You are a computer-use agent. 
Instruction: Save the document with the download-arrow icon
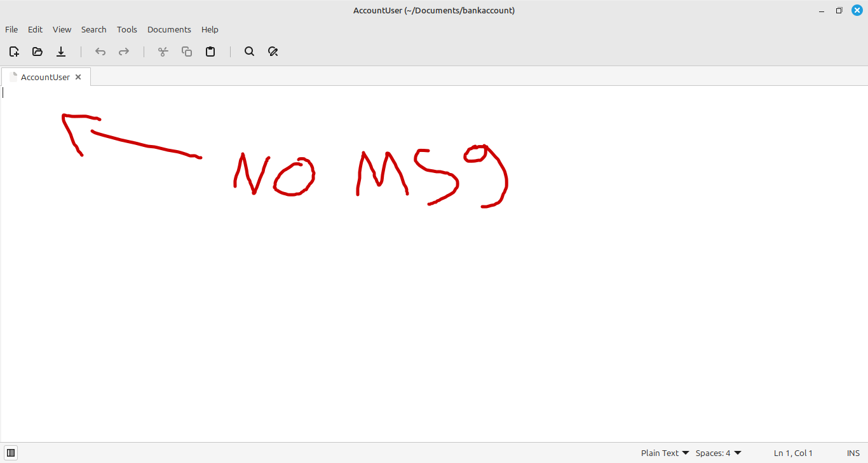point(61,52)
